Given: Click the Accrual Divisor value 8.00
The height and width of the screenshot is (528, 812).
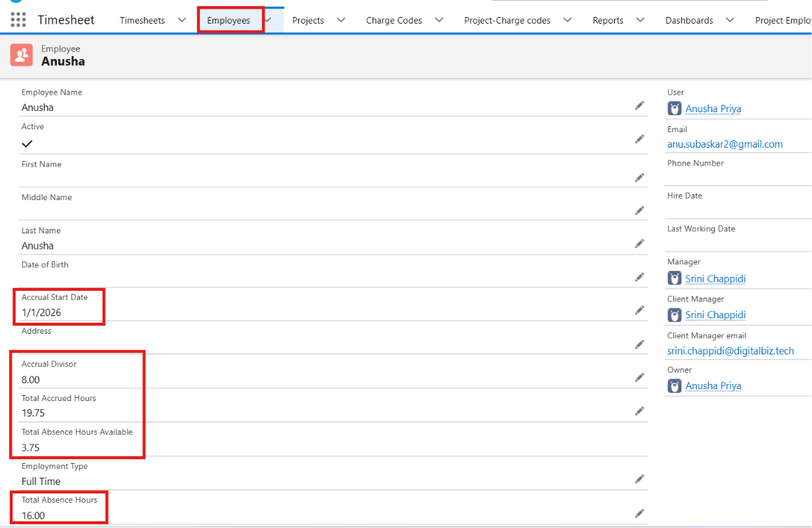Looking at the screenshot, I should 30,380.
